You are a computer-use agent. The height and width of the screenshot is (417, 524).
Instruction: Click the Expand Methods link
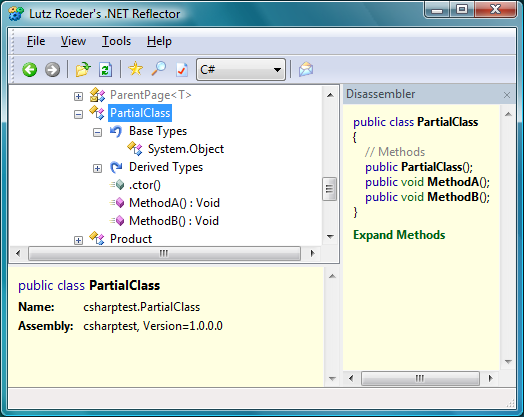coord(399,235)
